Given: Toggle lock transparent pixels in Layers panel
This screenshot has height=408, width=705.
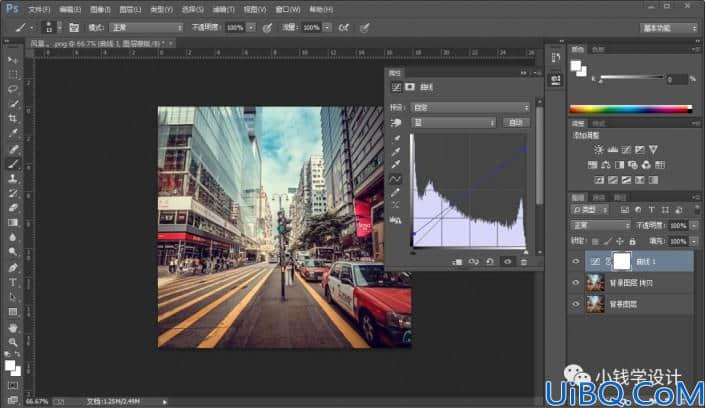Looking at the screenshot, I should (x=595, y=242).
